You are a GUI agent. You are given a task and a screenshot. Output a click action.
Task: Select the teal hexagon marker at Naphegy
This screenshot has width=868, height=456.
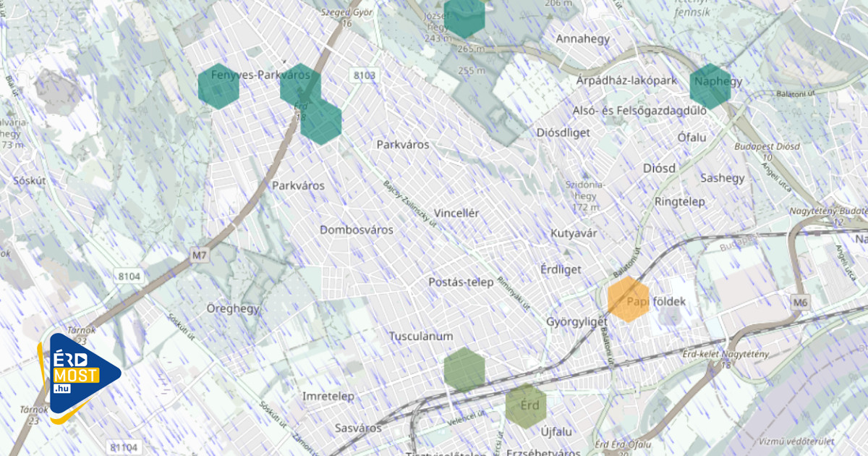711,86
